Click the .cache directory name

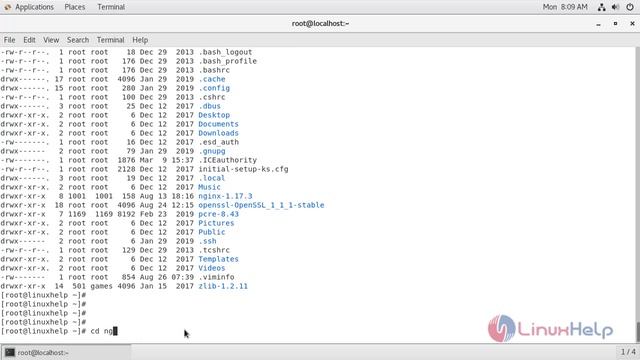click(x=212, y=79)
